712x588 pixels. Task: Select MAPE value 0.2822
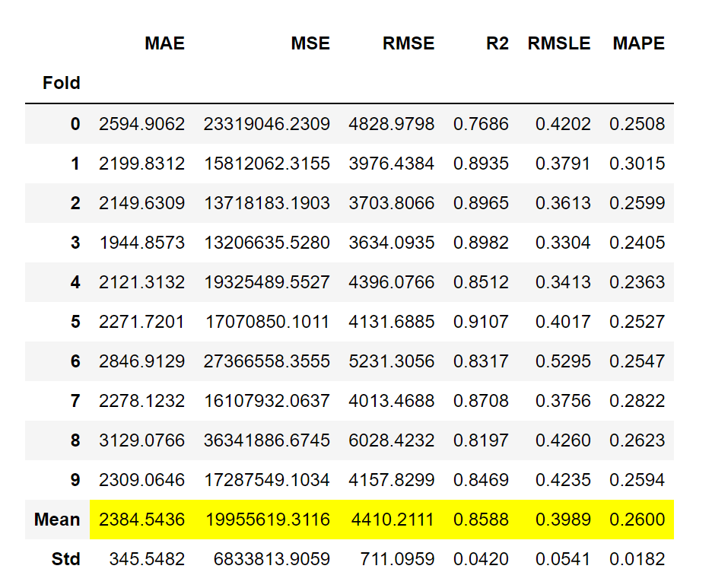click(x=637, y=401)
